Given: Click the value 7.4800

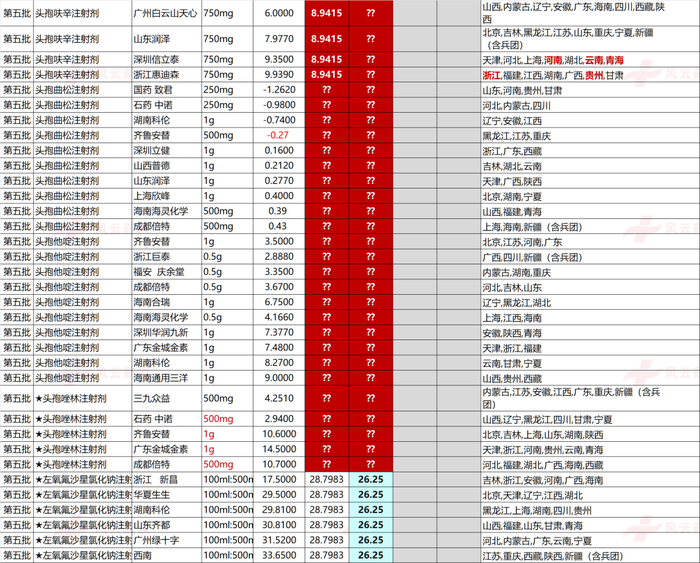Looking at the screenshot, I should 279,348.
